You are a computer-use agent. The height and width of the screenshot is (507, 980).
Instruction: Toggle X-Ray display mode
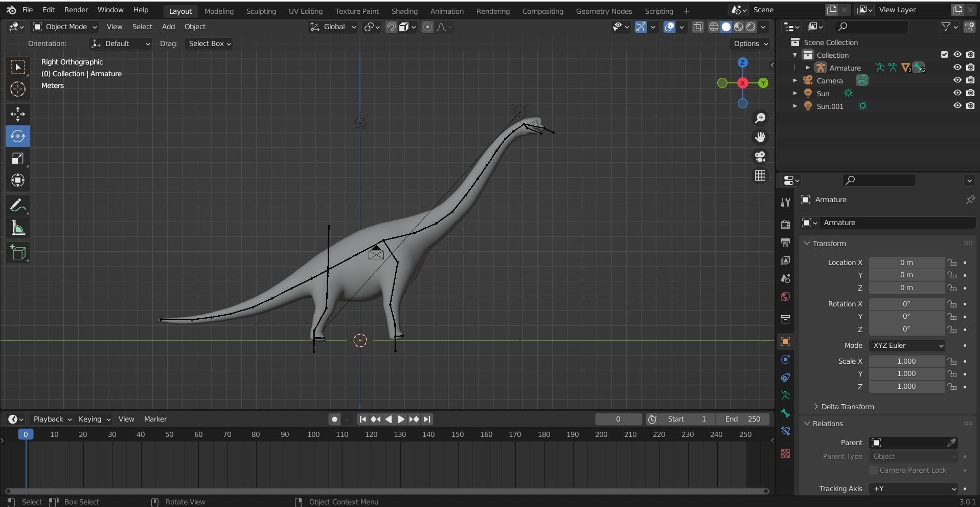[698, 27]
